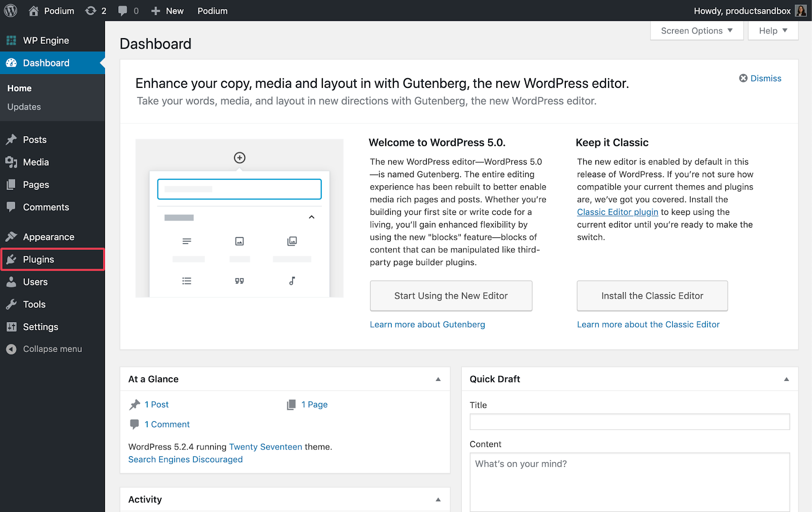The image size is (812, 512).
Task: Open the Appearance menu icon
Action: point(11,236)
